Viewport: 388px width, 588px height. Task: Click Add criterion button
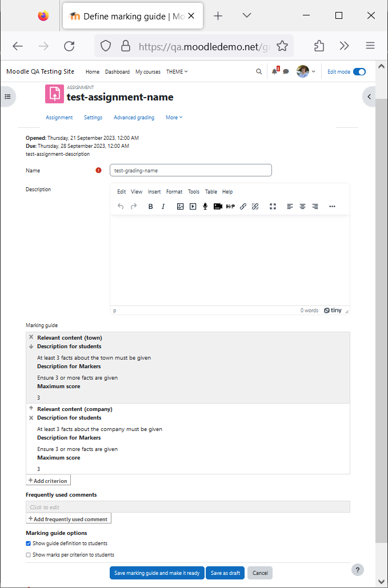pyautogui.click(x=48, y=481)
